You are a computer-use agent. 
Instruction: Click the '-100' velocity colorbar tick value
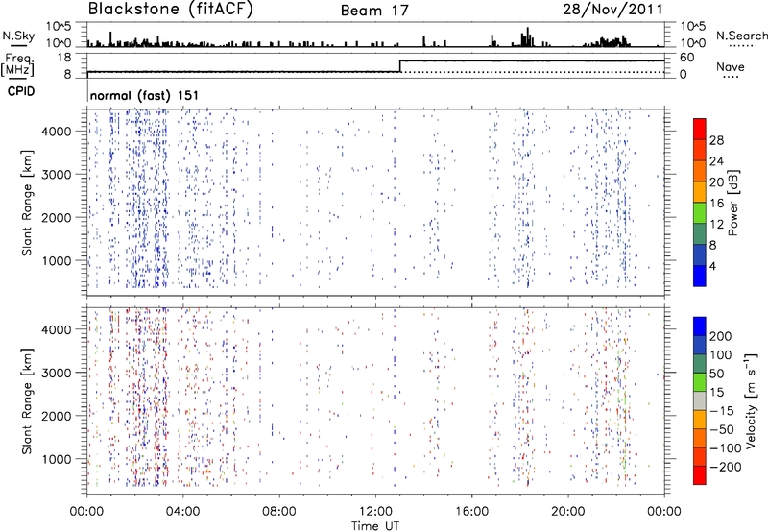[724, 448]
